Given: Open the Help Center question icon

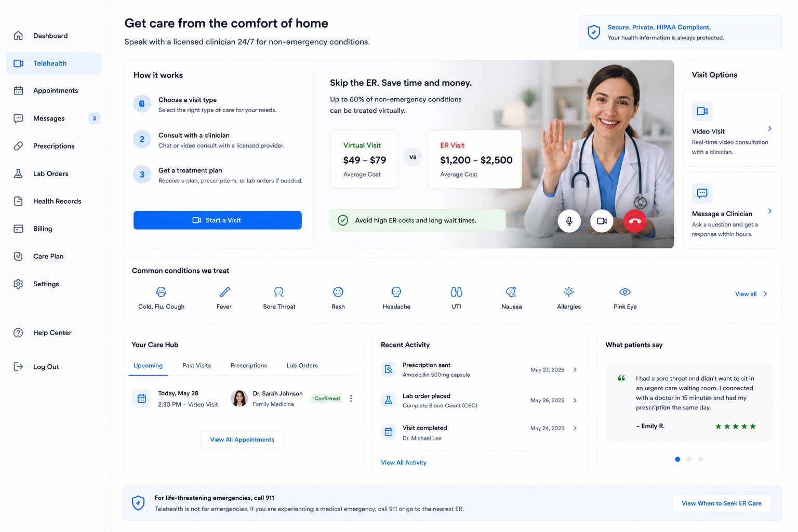Looking at the screenshot, I should tap(18, 332).
